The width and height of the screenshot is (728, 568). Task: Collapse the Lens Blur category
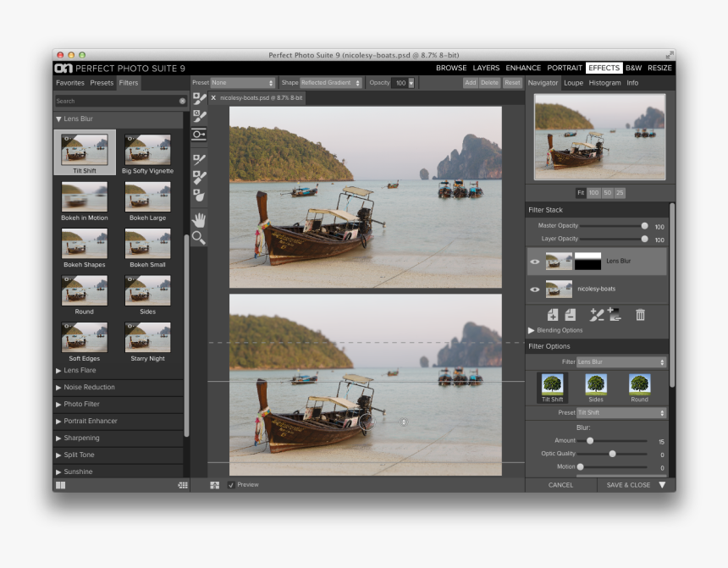tap(58, 119)
